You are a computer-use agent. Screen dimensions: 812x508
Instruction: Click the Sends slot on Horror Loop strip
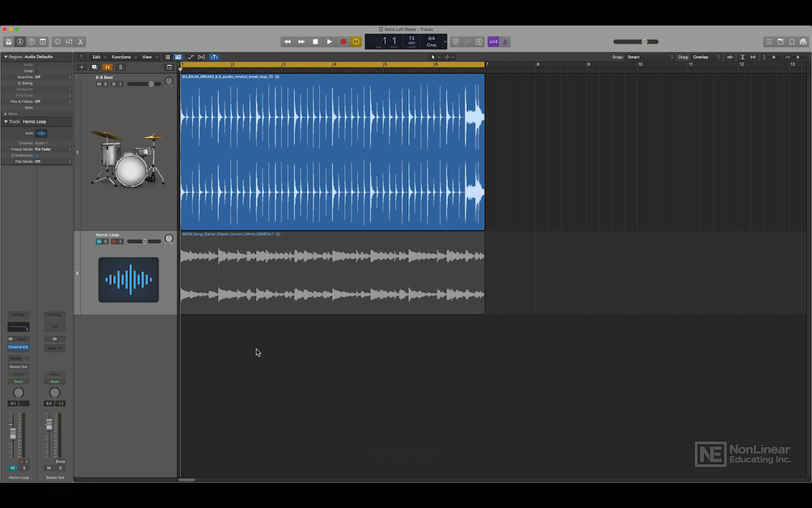point(15,358)
